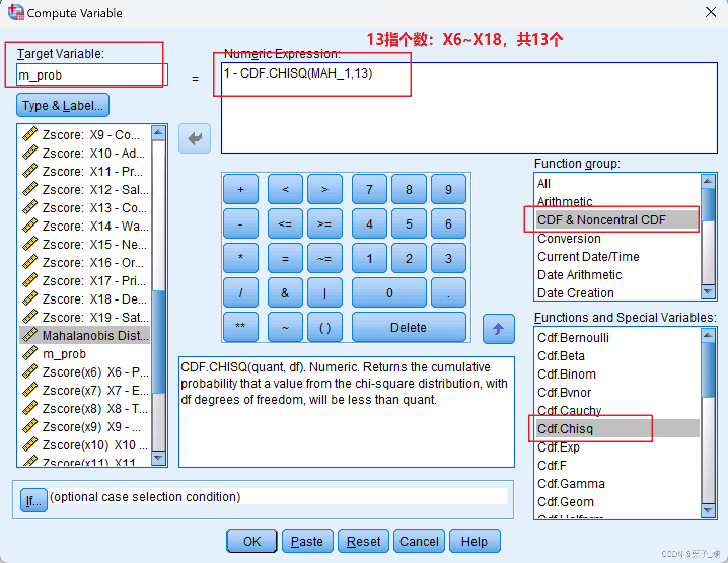
Task: Click the up arrow to insert Cdf.Chisq function
Action: pyautogui.click(x=498, y=329)
